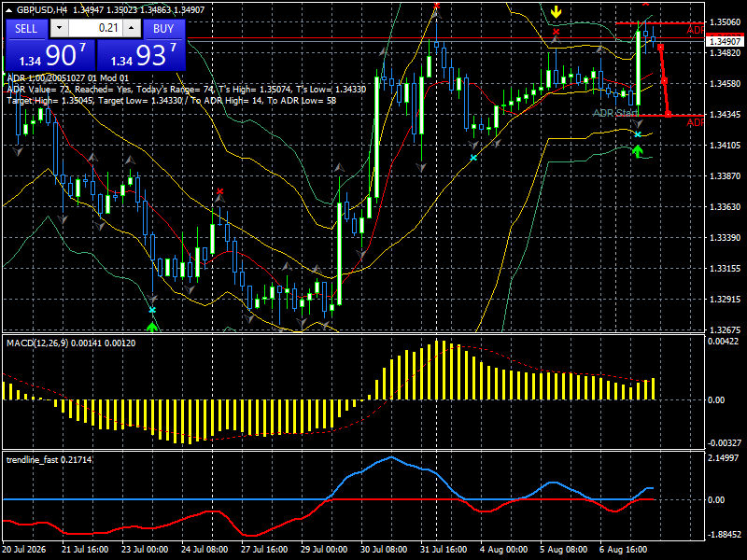This screenshot has height=560, width=747.
Task: Click the red X at 31 Jul peak
Action: coord(437,6)
